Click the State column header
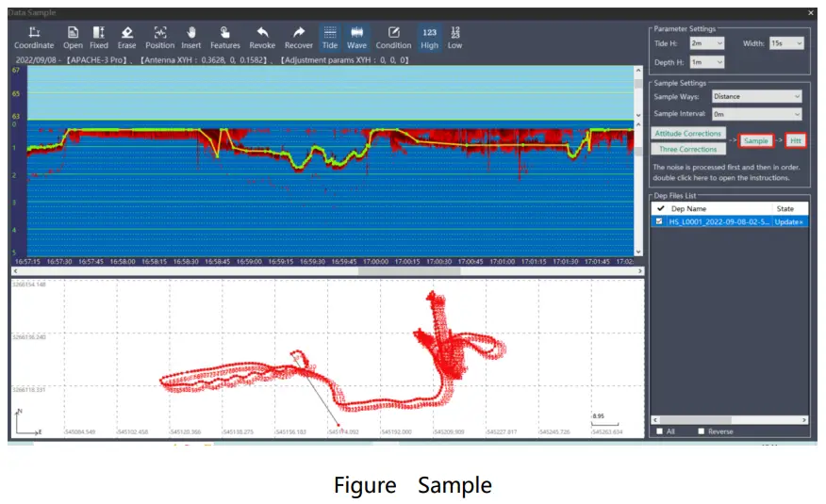This screenshot has height=504, width=826. click(x=785, y=208)
